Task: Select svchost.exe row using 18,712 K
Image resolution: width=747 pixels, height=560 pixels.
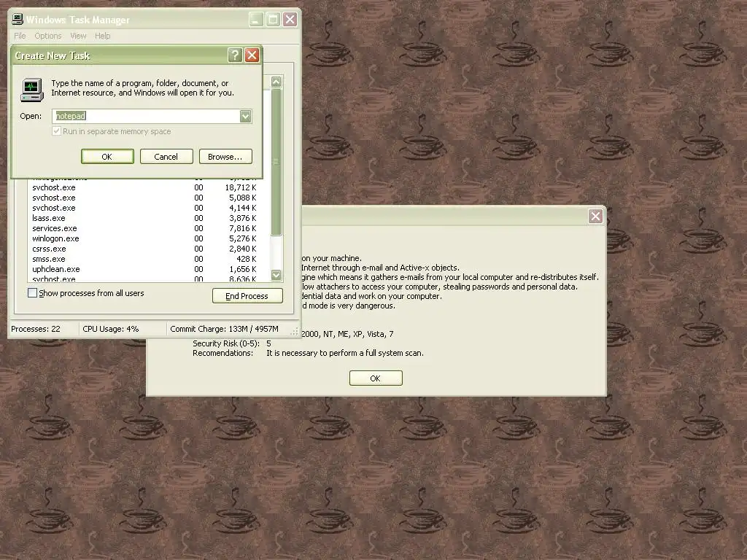Action: pyautogui.click(x=149, y=187)
